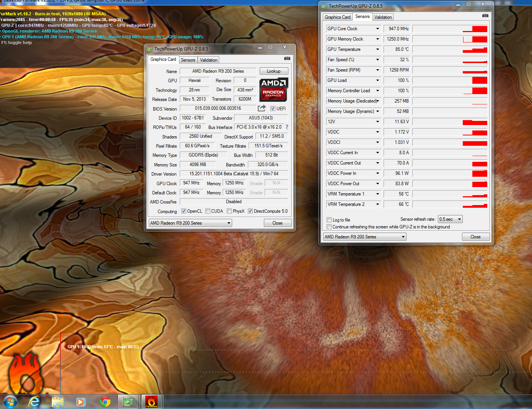The image size is (532, 409).
Task: Switch to GPU-Z via its taskbar icon
Action: click(x=128, y=402)
